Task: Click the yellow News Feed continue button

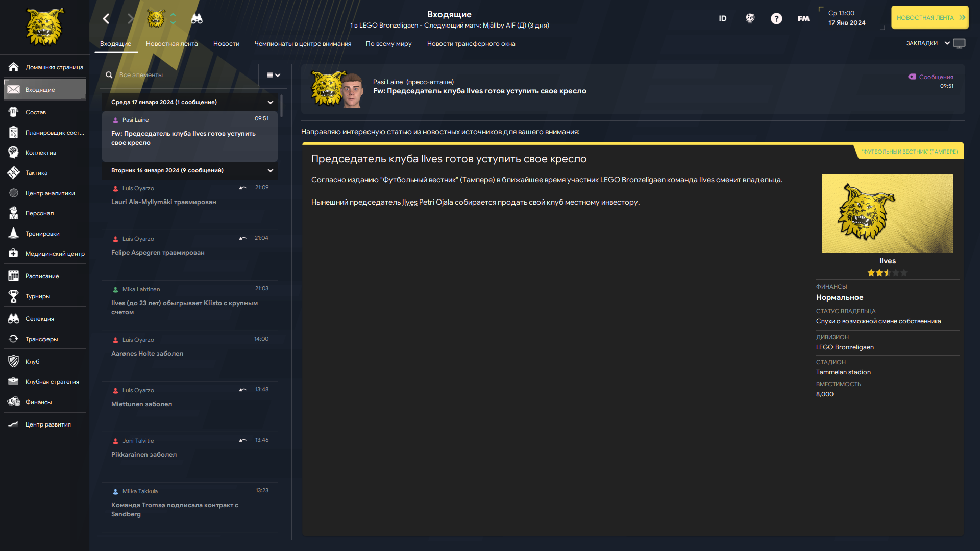Action: [930, 17]
